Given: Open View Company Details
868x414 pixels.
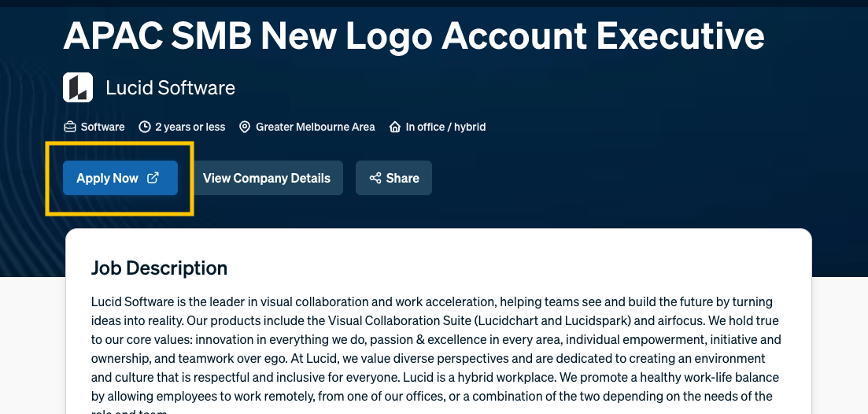Looking at the screenshot, I should [266, 178].
